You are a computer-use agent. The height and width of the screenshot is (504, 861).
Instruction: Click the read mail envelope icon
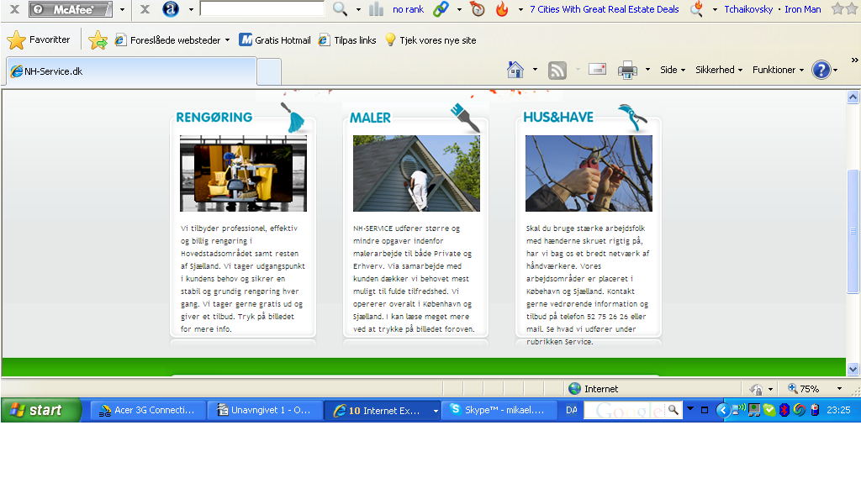pos(597,70)
